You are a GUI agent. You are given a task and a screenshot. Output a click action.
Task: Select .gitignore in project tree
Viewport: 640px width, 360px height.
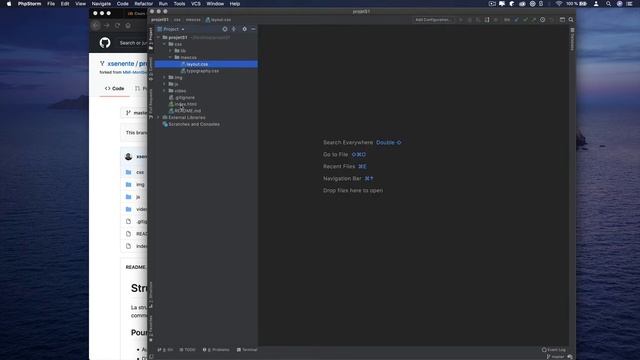(x=184, y=98)
